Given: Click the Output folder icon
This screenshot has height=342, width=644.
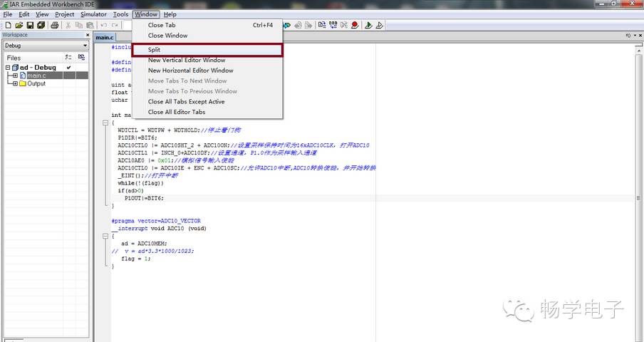Looking at the screenshot, I should pos(23,83).
